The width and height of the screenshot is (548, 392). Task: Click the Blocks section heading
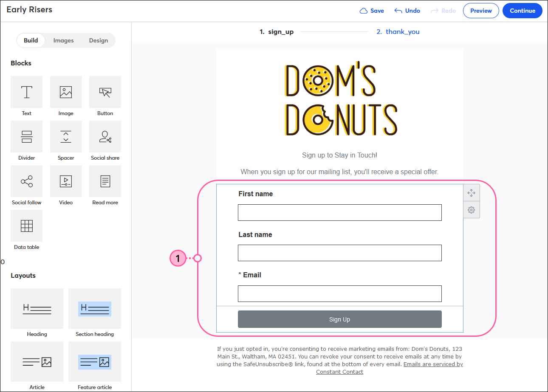(21, 63)
